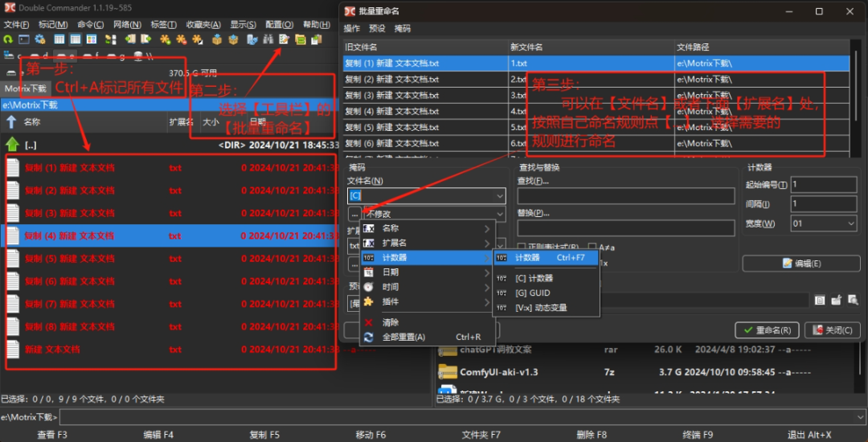
Task: Click the document icon right of the preset field
Action: (x=820, y=300)
